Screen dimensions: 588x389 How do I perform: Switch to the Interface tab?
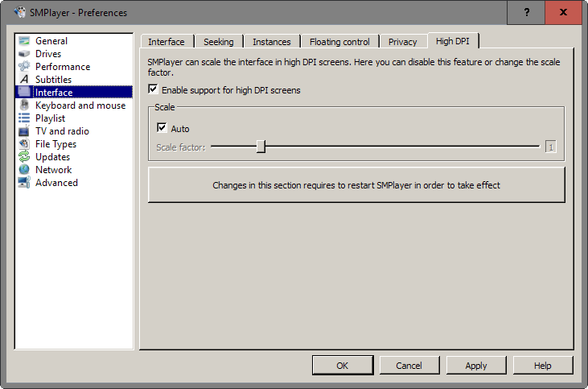[x=167, y=42]
